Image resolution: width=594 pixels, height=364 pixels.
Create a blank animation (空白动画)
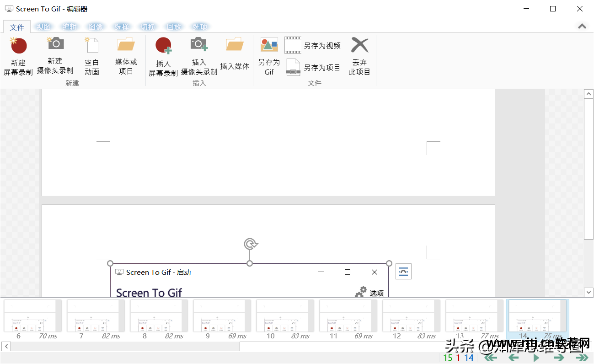pyautogui.click(x=91, y=57)
